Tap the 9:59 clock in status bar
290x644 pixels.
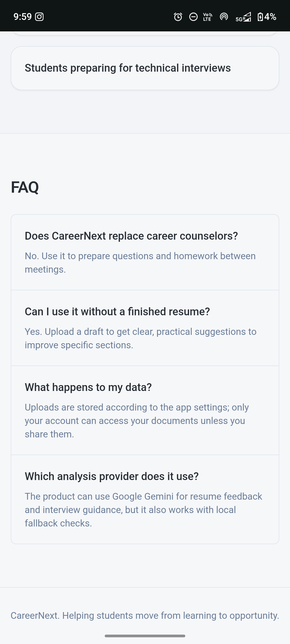[x=23, y=17]
